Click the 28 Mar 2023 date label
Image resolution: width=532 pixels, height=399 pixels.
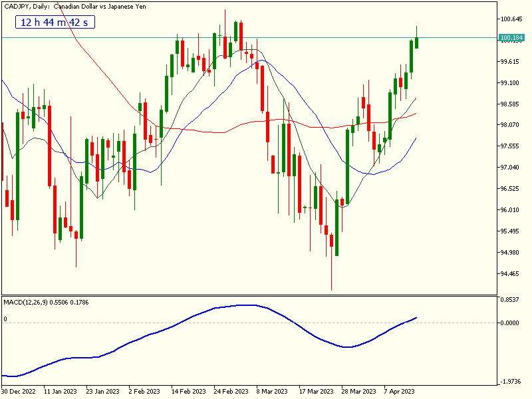(x=358, y=391)
